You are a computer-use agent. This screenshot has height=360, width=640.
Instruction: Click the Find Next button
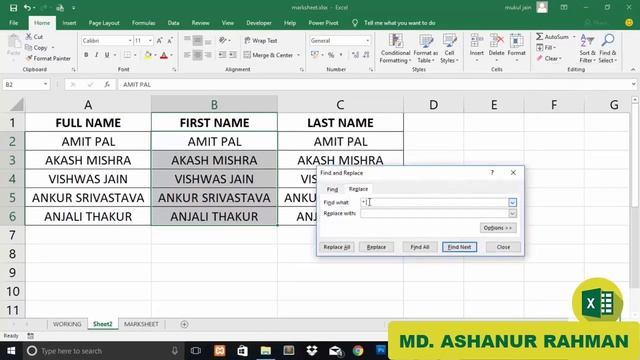click(x=459, y=247)
